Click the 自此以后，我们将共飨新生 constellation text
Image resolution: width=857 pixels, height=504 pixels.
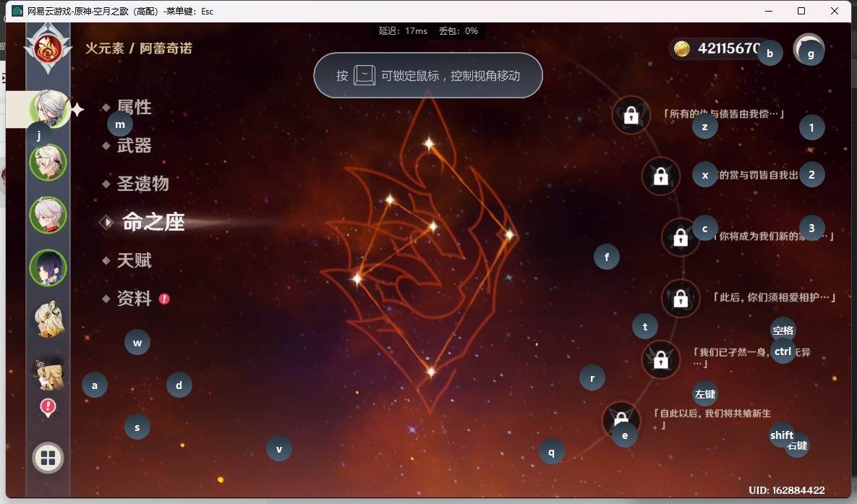[712, 419]
